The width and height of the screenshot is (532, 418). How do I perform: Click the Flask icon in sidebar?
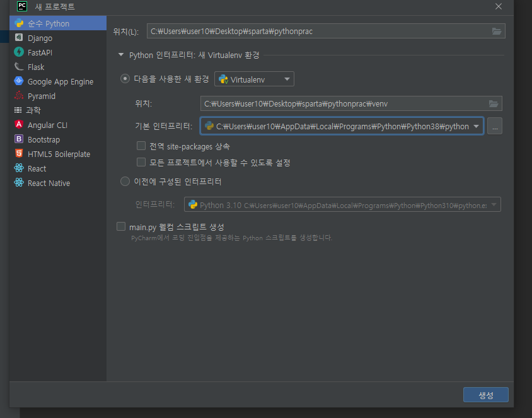[19, 66]
